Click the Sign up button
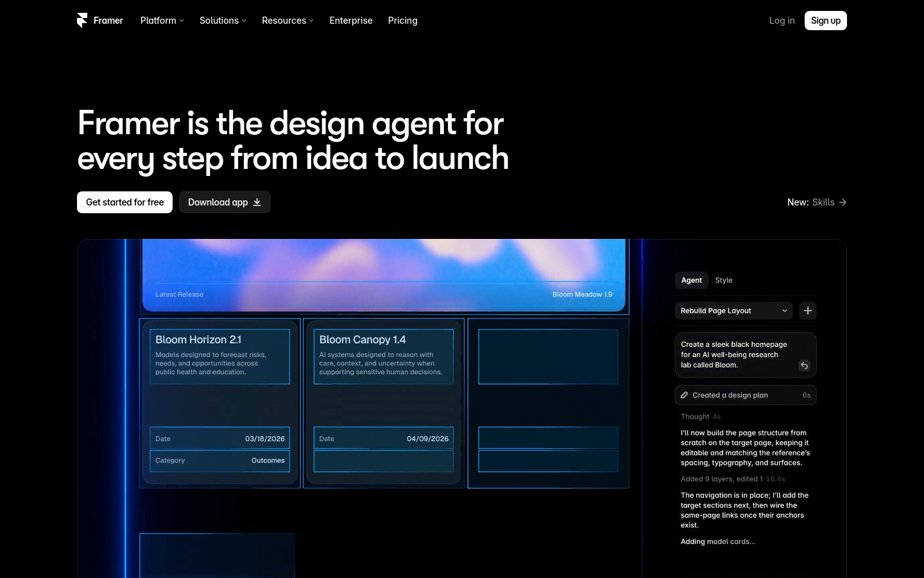The image size is (924, 578). (x=826, y=21)
